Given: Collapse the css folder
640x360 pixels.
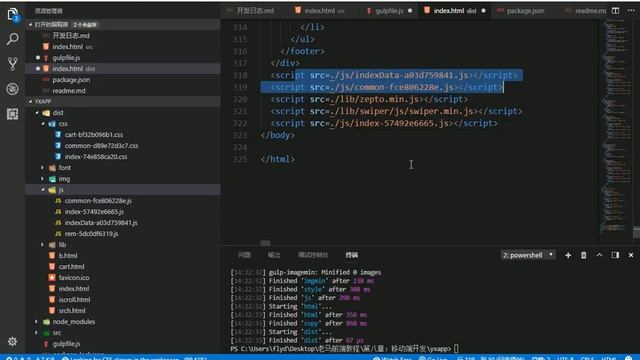Looking at the screenshot, I should [x=42, y=124].
